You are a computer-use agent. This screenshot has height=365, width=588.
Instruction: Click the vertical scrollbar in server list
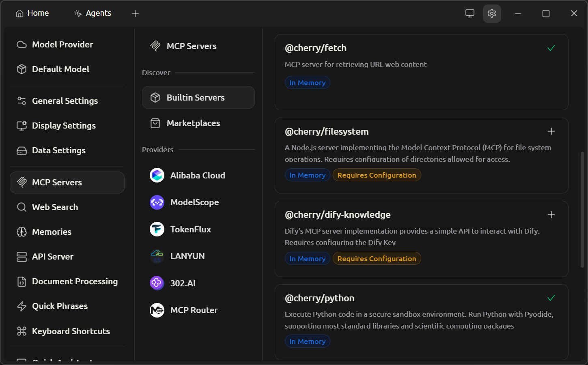pos(582,209)
